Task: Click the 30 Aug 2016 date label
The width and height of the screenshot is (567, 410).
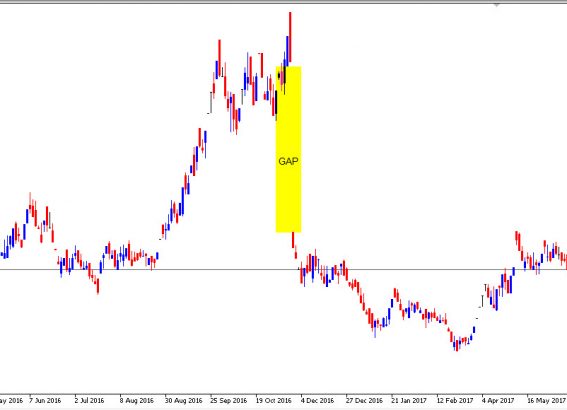Action: (x=183, y=401)
